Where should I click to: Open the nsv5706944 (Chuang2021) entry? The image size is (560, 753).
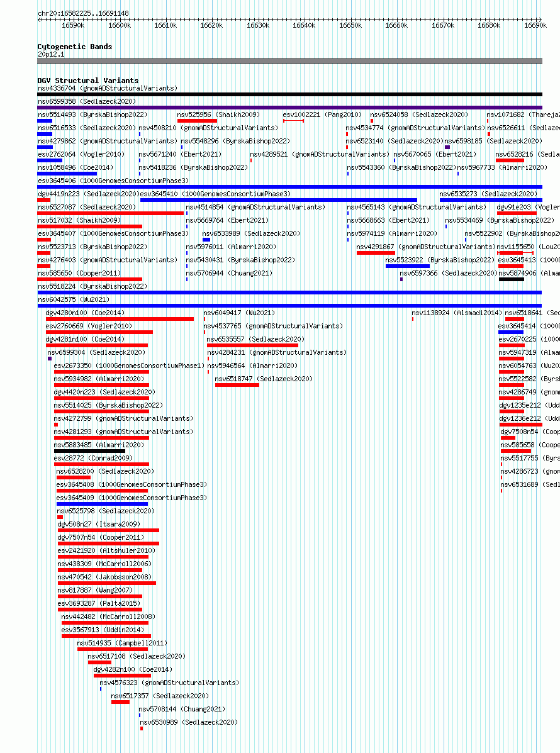[229, 273]
